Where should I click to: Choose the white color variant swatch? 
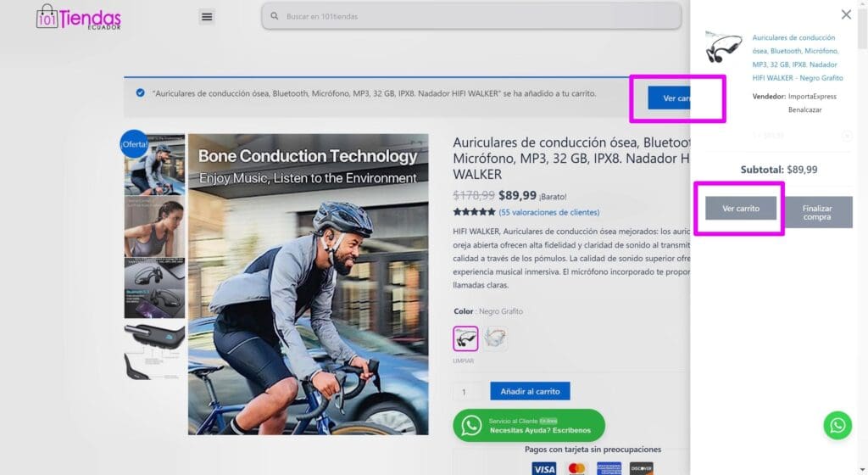[x=495, y=338]
